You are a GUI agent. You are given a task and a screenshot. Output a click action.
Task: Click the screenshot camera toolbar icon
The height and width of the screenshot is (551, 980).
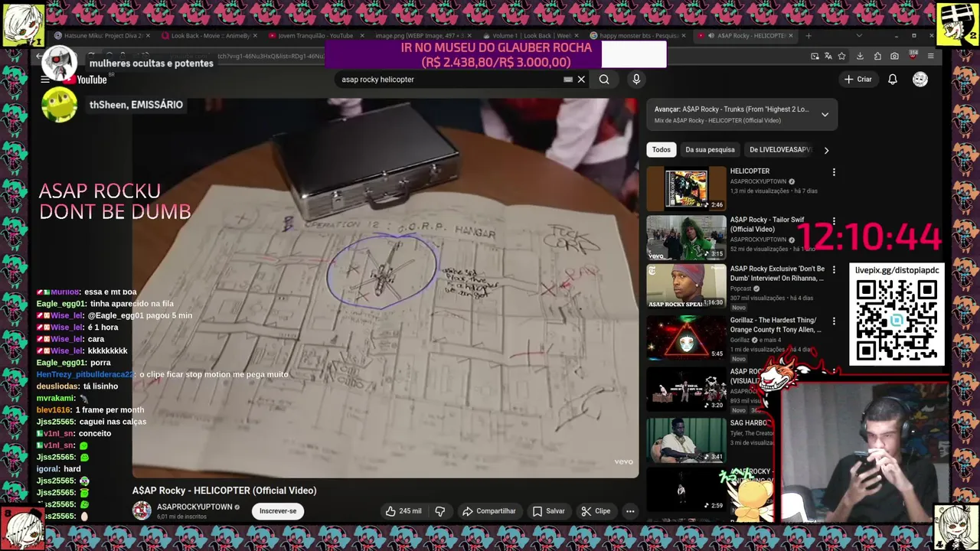[894, 56]
